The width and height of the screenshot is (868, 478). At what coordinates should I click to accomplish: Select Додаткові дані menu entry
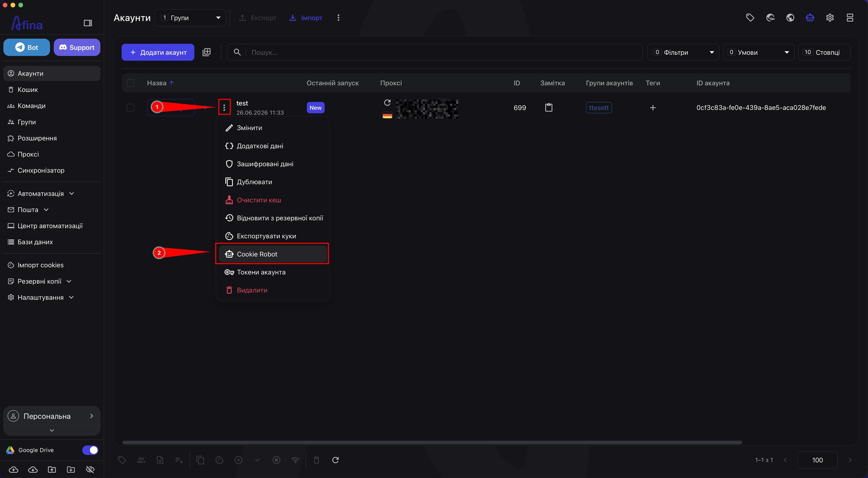point(273,146)
